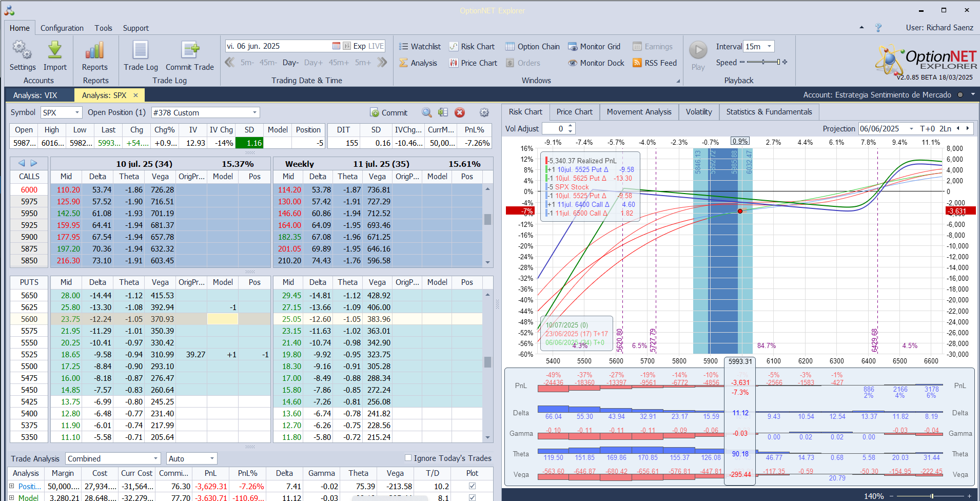Screen dimensions: 980x501
Task: Expand the Model analysis row
Action: point(12,497)
